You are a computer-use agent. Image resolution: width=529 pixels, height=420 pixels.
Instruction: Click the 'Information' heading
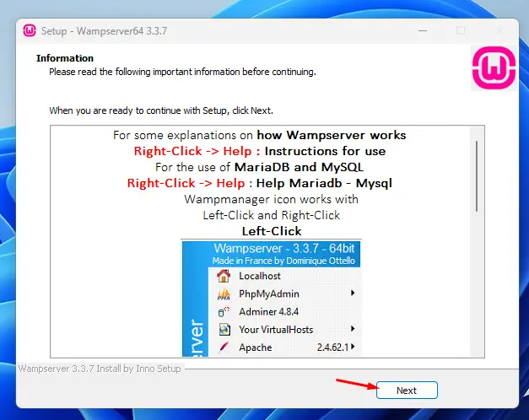pyautogui.click(x=65, y=58)
